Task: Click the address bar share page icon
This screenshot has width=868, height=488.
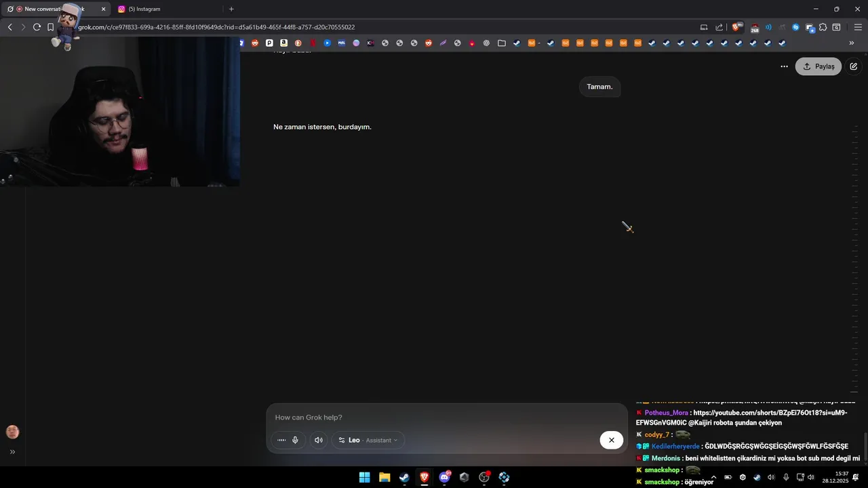Action: pyautogui.click(x=719, y=27)
